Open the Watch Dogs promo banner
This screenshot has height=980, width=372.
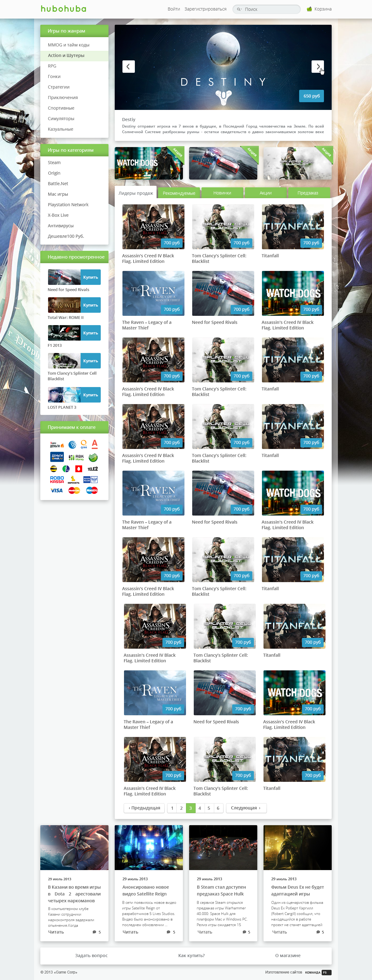[x=148, y=163]
